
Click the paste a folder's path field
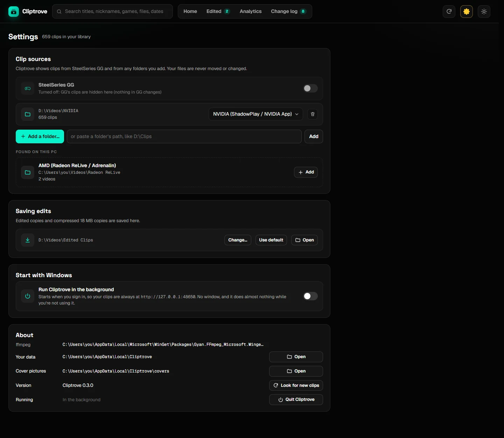pos(184,137)
